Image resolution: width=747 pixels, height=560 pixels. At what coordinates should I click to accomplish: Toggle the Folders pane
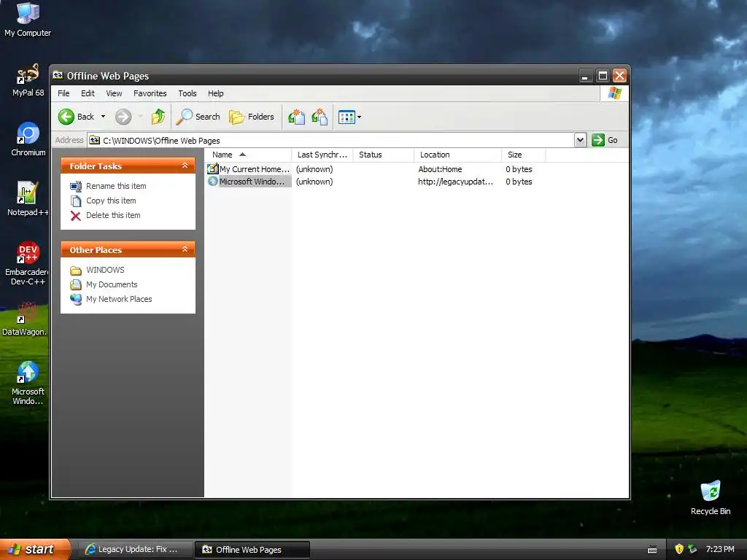click(x=252, y=117)
